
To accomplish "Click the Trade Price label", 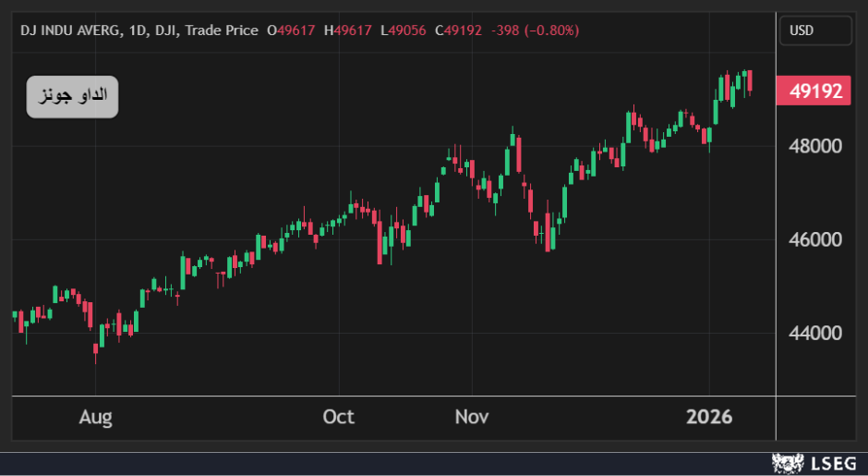I will point(222,31).
